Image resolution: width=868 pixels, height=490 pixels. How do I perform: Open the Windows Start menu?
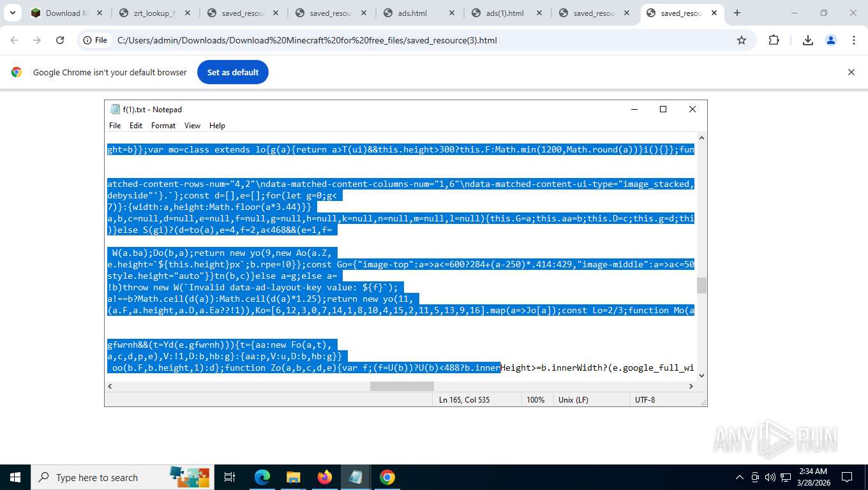pyautogui.click(x=15, y=477)
